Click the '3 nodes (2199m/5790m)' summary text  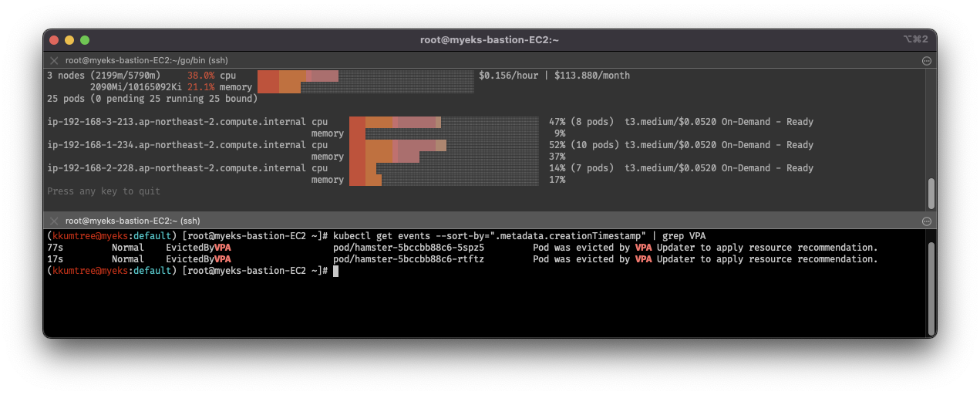pos(104,76)
